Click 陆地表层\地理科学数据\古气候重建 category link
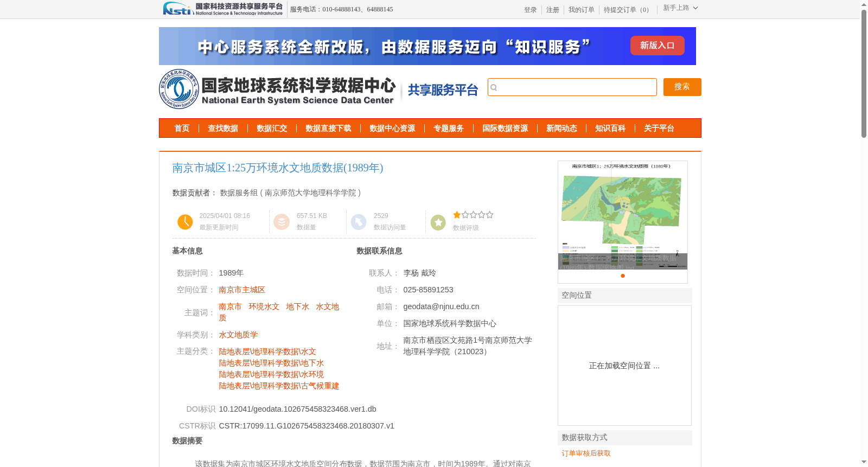This screenshot has width=868, height=467. tap(279, 386)
